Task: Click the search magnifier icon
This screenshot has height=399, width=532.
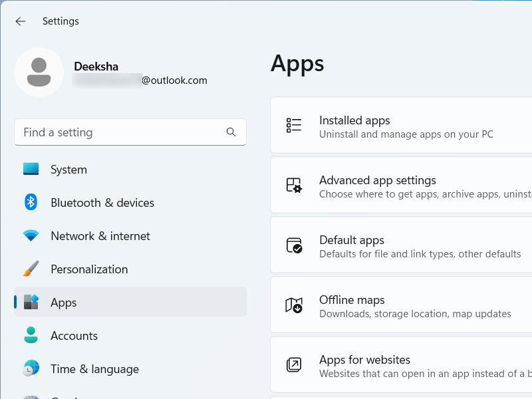Action: [x=231, y=132]
